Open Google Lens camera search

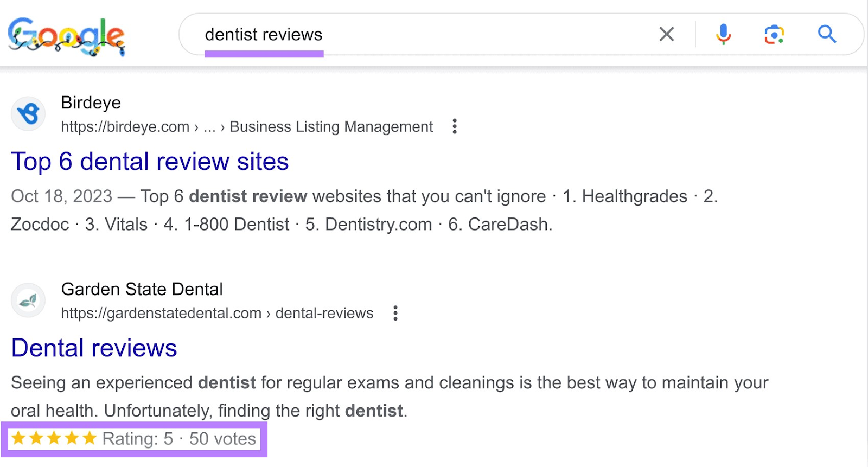(774, 34)
